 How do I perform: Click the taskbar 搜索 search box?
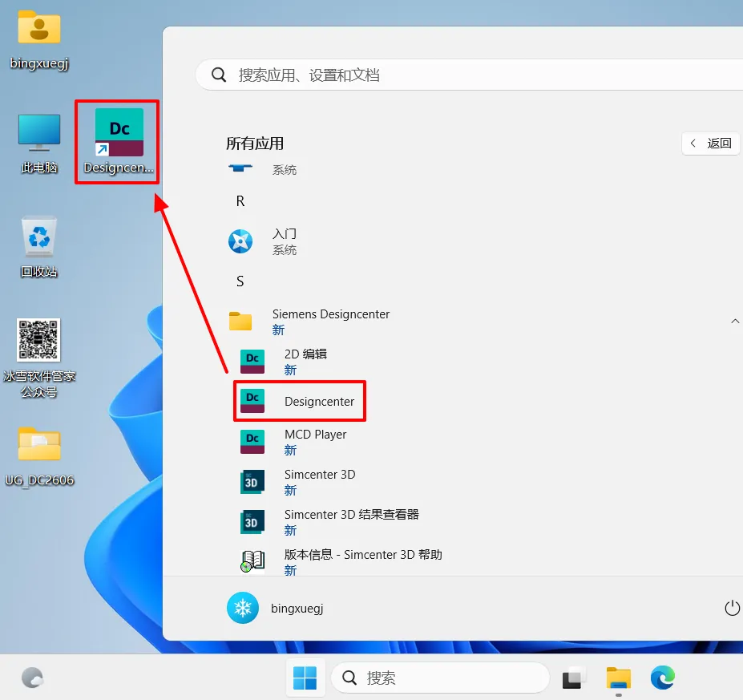(x=440, y=678)
